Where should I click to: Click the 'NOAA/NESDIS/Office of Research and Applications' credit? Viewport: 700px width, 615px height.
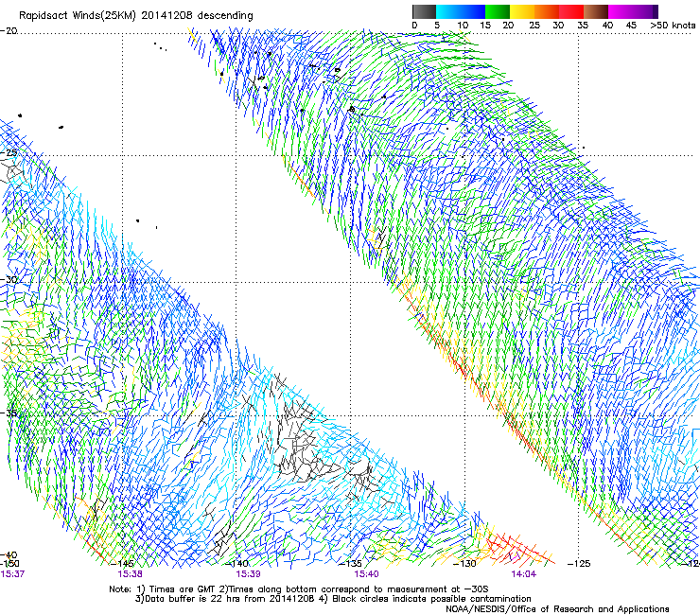[x=557, y=609]
